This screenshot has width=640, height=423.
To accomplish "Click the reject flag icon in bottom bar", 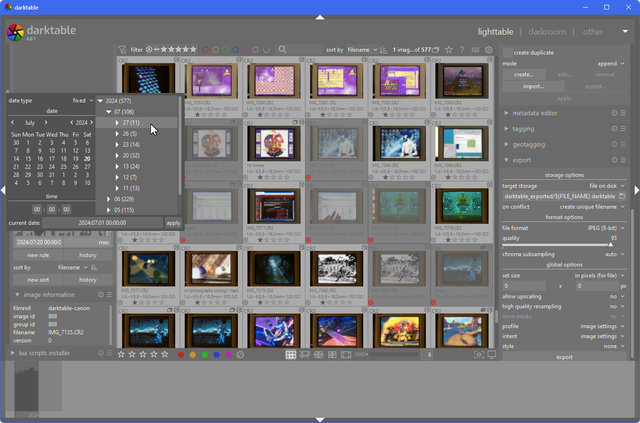I will pyautogui.click(x=240, y=354).
